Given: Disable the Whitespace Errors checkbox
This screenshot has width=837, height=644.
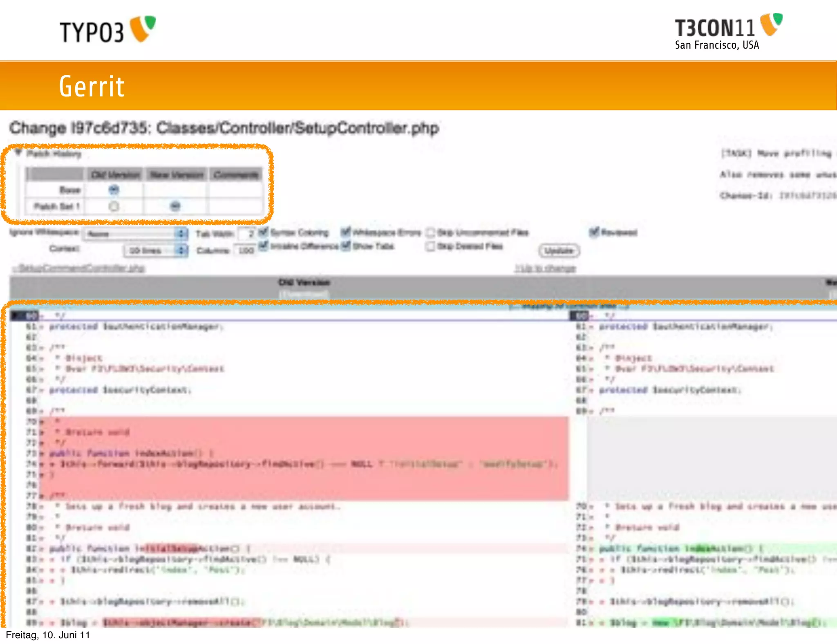Looking at the screenshot, I should 346,232.
